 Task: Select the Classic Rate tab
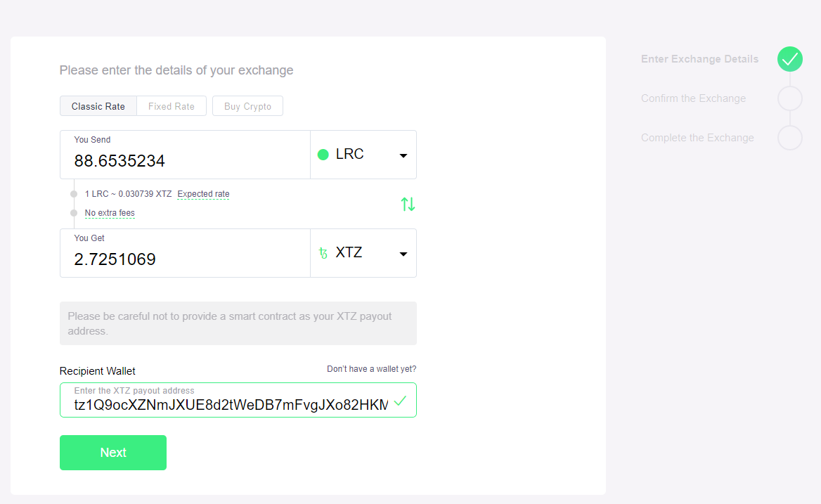98,106
